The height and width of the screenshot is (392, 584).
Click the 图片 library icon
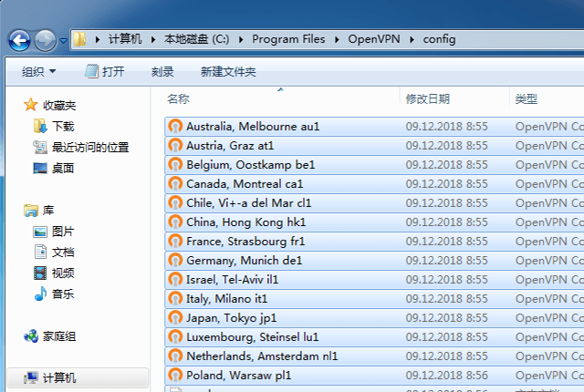click(40, 232)
